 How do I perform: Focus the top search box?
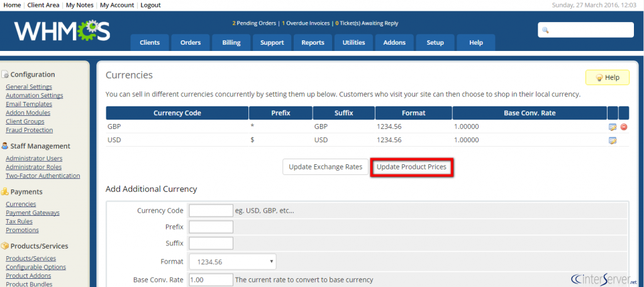point(586,30)
